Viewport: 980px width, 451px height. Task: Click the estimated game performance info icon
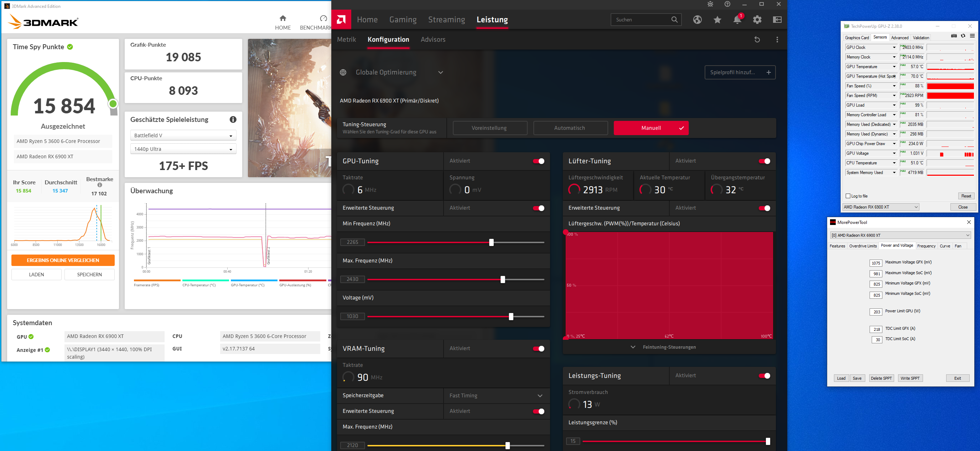233,119
